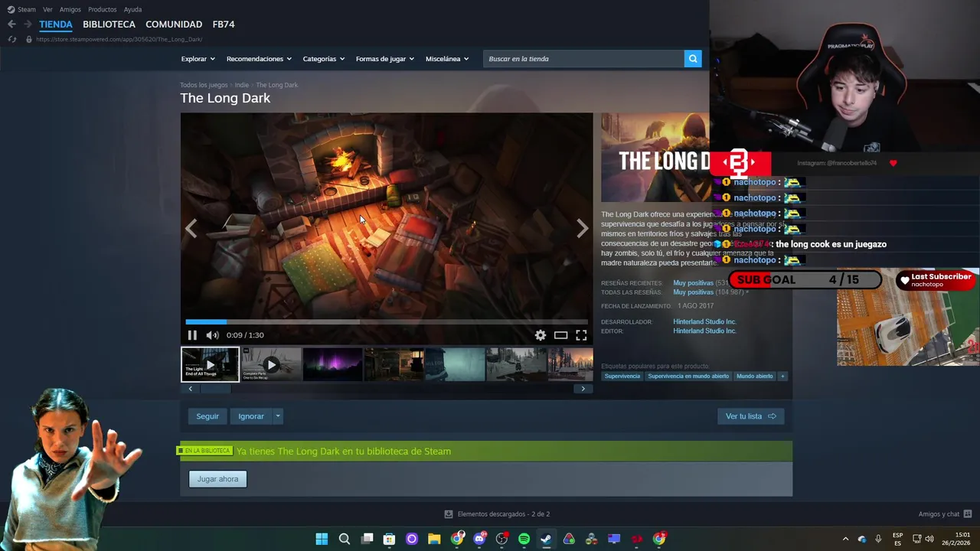Viewport: 980px width, 551px height.
Task: Expand the Recomendaciones dropdown
Action: click(x=259, y=59)
